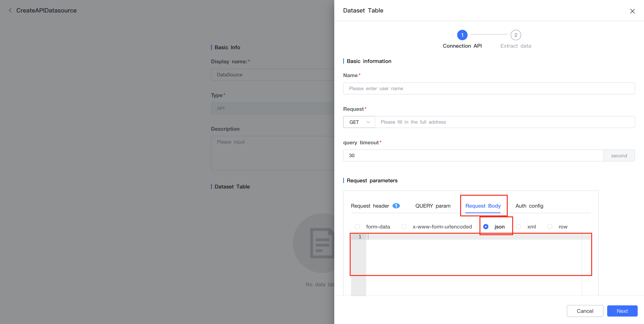Choose the xml radio option
Image resolution: width=644 pixels, height=324 pixels.
tap(519, 227)
